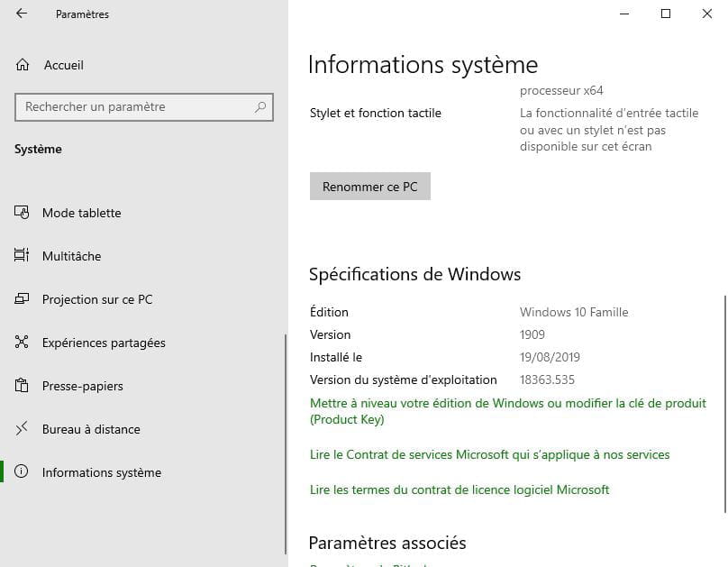
Task: Click the Installé le label
Action: click(336, 357)
